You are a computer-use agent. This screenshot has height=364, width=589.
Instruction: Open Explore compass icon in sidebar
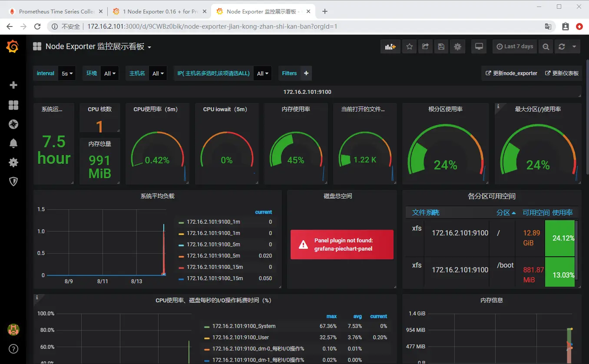pos(13,124)
